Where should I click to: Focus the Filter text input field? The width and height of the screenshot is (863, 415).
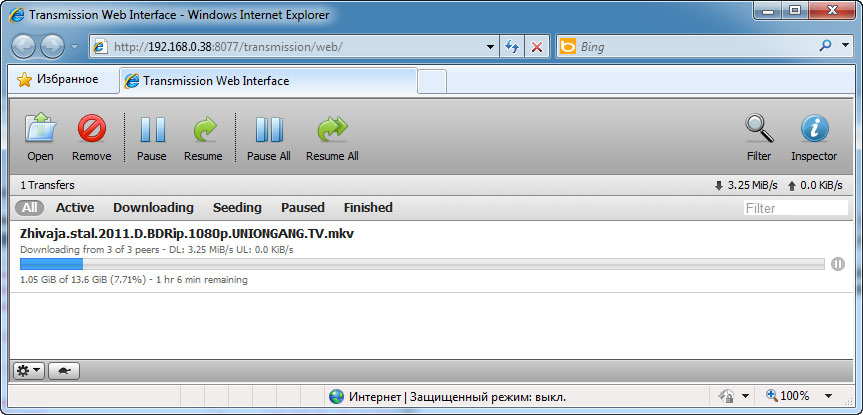(x=795, y=208)
